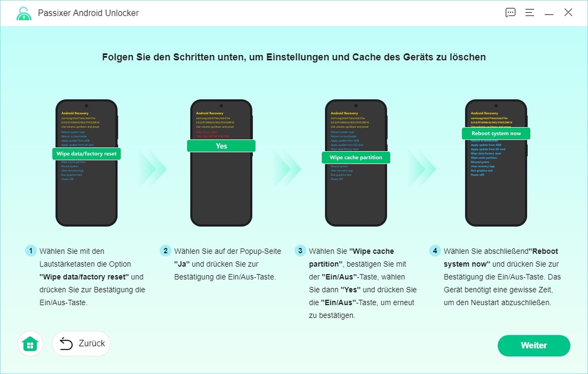The height and width of the screenshot is (374, 588).
Task: Open the feedback chat bubble icon
Action: (510, 13)
